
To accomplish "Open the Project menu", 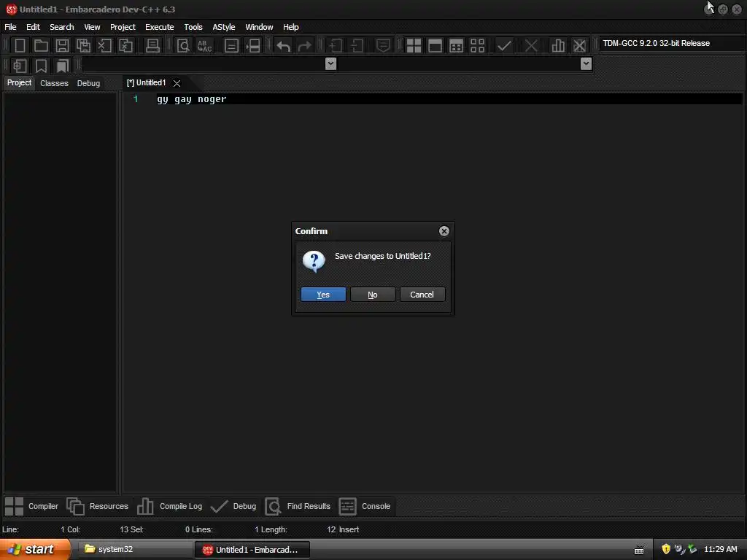I will click(x=123, y=27).
